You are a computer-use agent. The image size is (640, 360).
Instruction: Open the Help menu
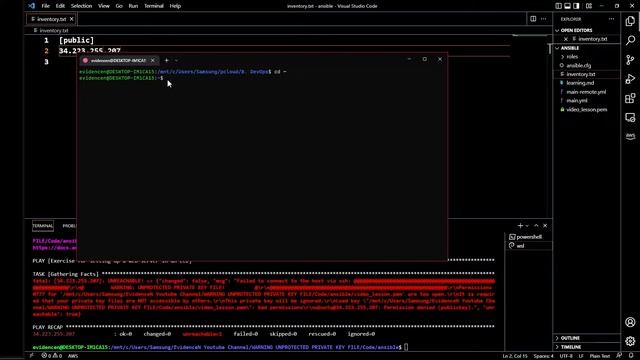pos(175,6)
